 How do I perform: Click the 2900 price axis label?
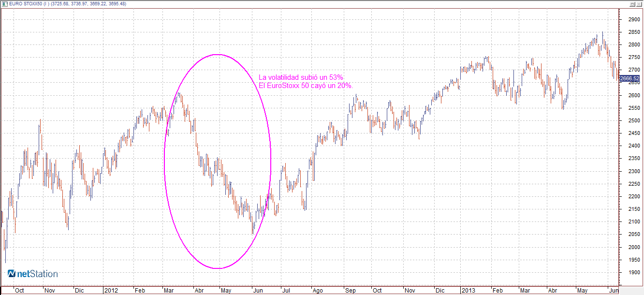pyautogui.click(x=633, y=20)
